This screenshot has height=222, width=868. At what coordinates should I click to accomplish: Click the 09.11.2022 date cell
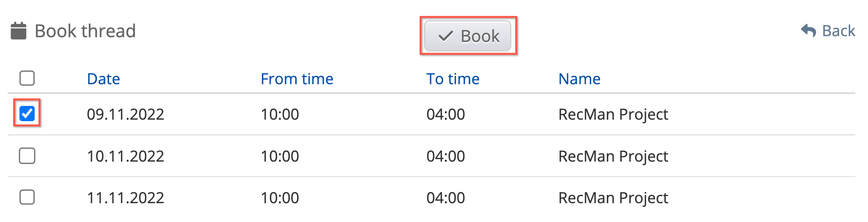125,114
